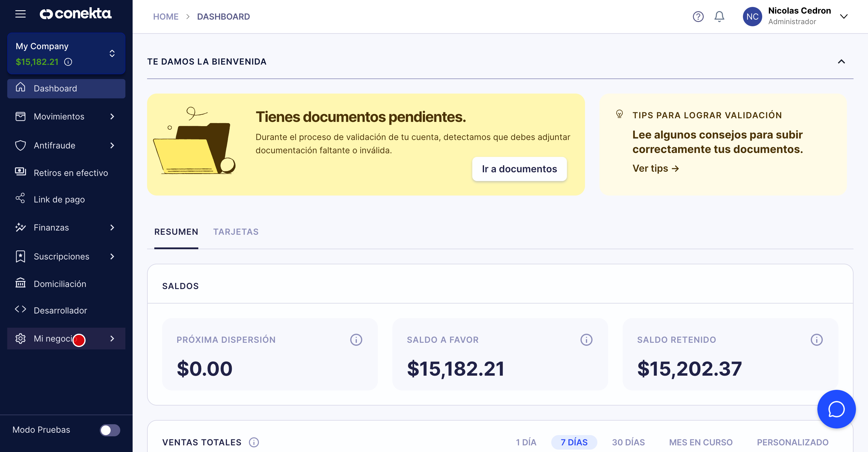
Task: Open the hamburger menu icon
Action: pyautogui.click(x=20, y=14)
